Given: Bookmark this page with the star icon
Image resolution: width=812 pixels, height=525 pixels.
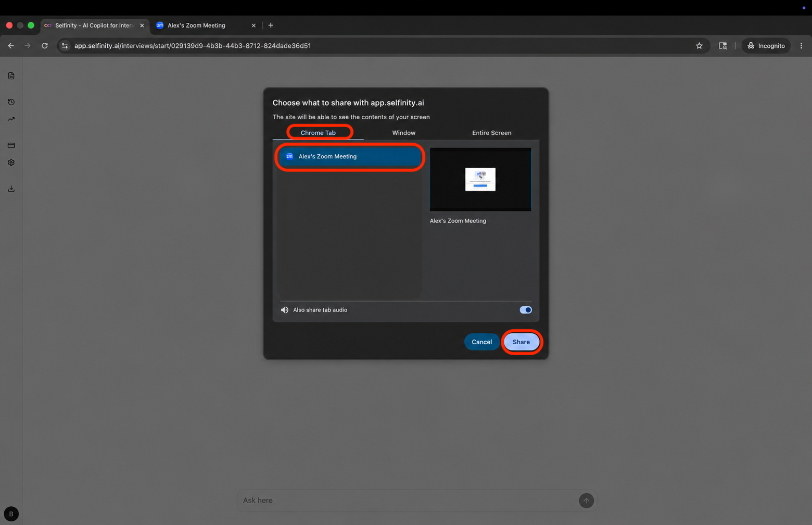Looking at the screenshot, I should point(699,46).
